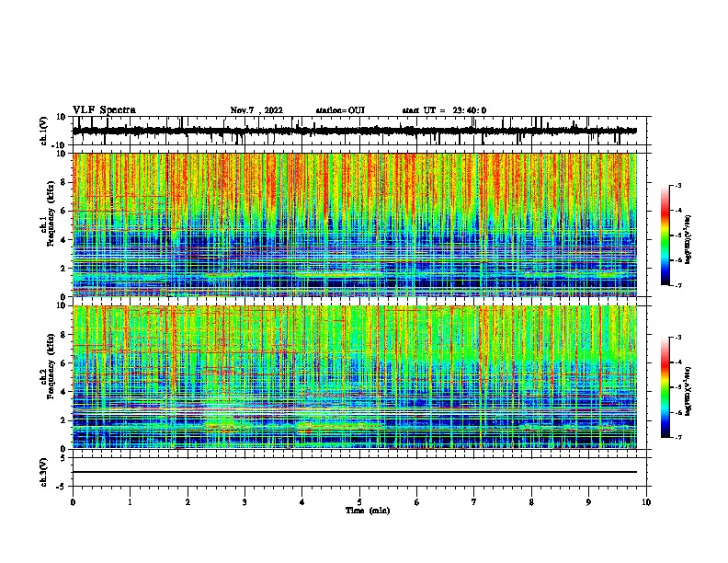Click the "station=OUI" header text
Viewport: 728px width, 563px height.
tap(340, 110)
